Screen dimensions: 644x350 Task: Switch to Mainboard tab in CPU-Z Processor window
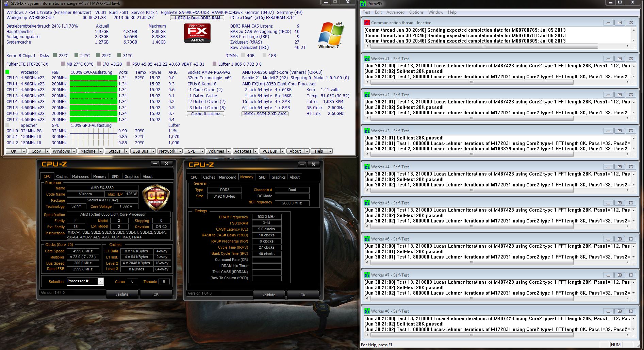[x=81, y=177]
